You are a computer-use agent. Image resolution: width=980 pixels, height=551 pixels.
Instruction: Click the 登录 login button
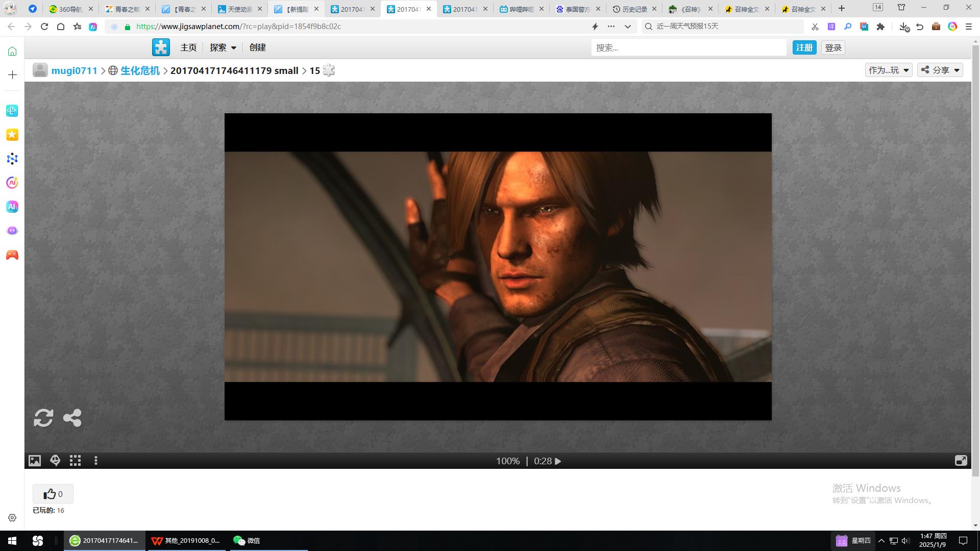coord(833,47)
